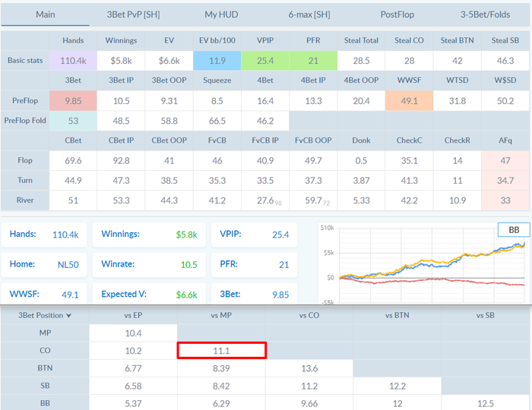Click MP vs EP value 10.4
Image resolution: width=532 pixels, height=410 pixels.
[133, 333]
